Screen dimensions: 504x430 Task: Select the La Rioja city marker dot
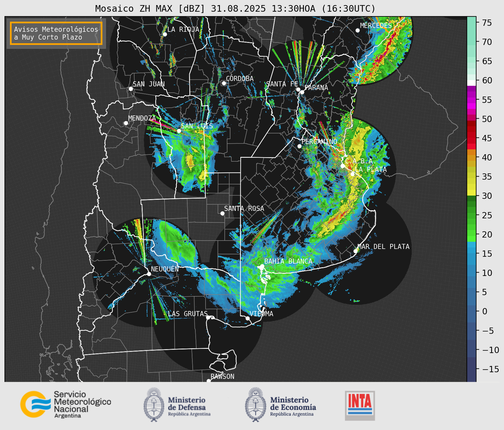(165, 34)
